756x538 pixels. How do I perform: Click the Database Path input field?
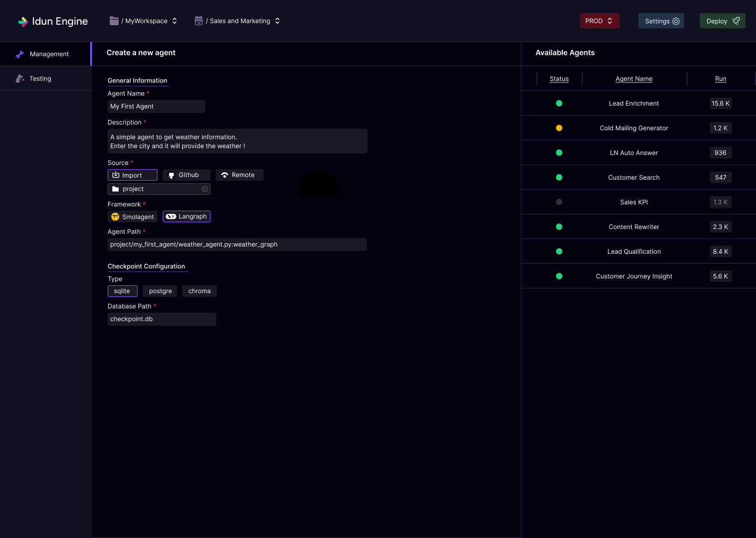(162, 319)
